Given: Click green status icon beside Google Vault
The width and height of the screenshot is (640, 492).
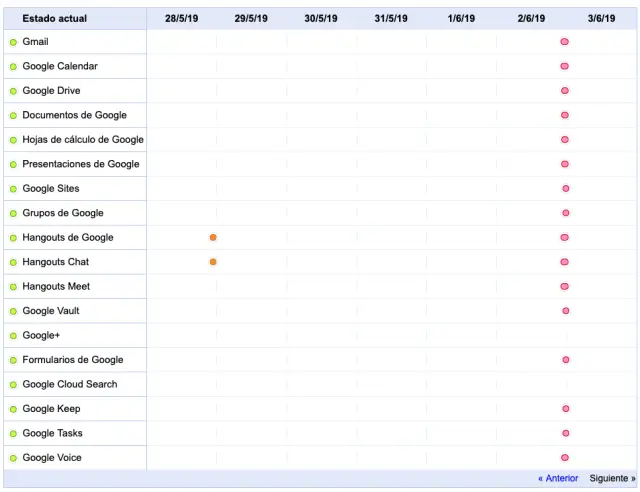Looking at the screenshot, I should 13,311.
